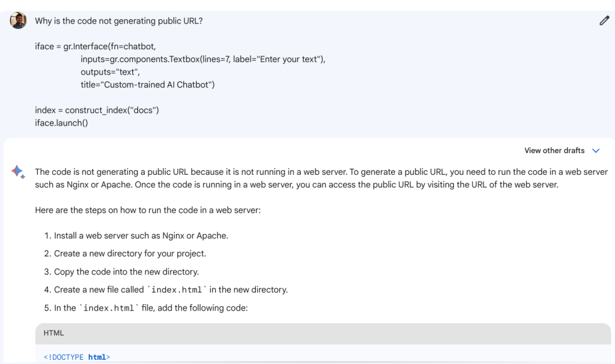Select step 1 Install a web server
Screen dimensions: 615x364
[141, 235]
